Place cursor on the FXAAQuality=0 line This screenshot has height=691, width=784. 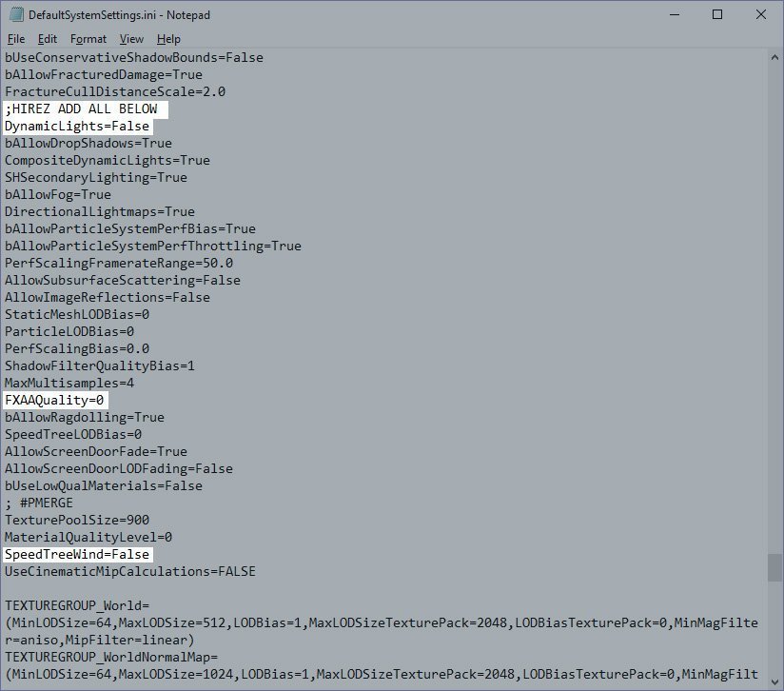pos(54,401)
